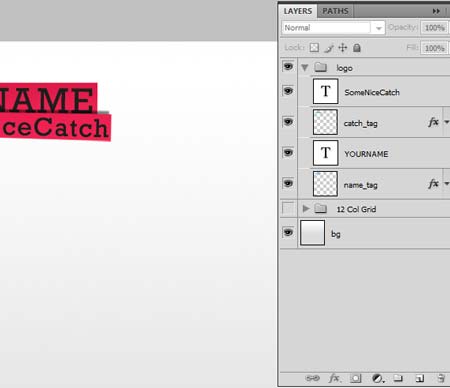Hide the logo group
The width and height of the screenshot is (450, 388).
click(x=288, y=66)
